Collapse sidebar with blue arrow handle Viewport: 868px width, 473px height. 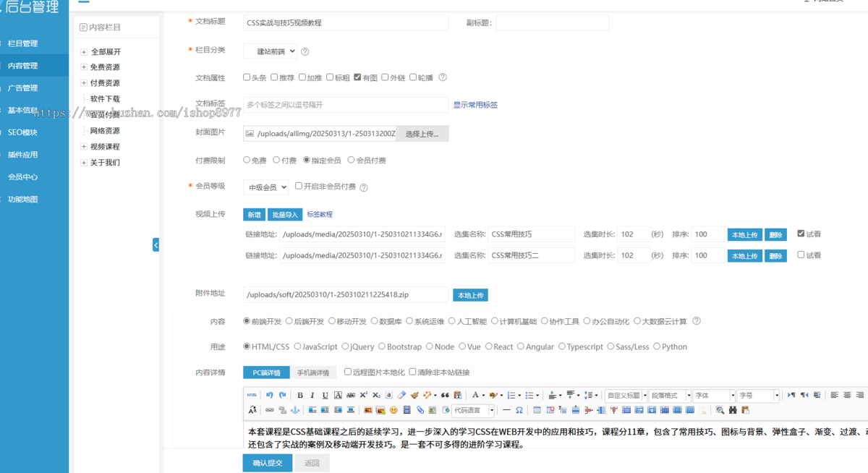pos(156,244)
